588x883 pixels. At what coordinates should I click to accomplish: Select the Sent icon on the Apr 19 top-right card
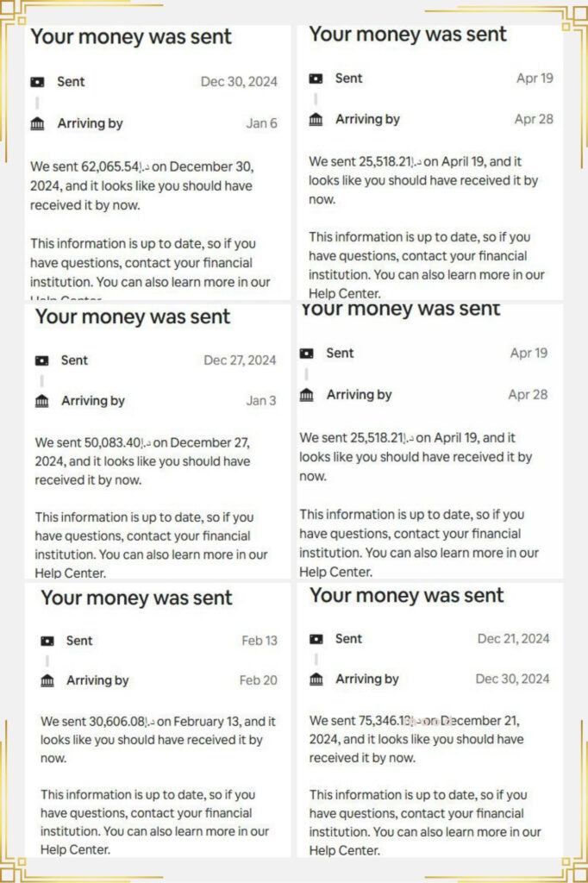[316, 78]
